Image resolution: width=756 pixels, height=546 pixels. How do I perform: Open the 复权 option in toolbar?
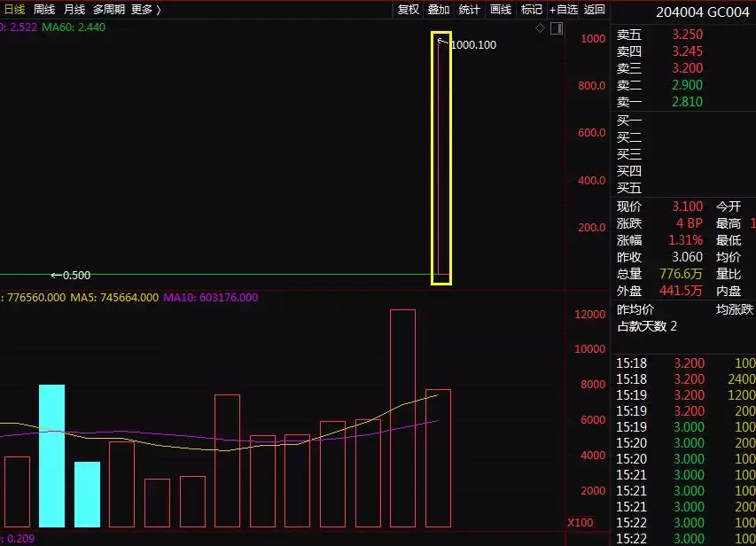[x=409, y=9]
